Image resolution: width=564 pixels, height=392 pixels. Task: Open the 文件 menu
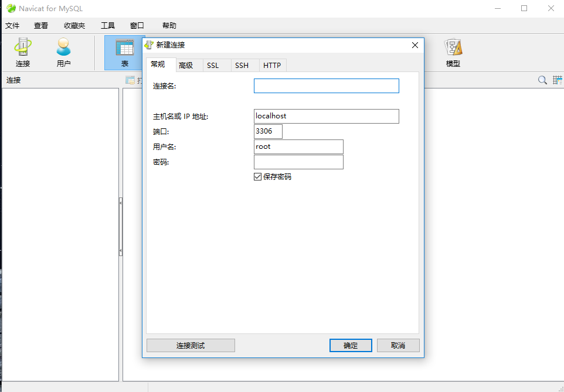[13, 25]
